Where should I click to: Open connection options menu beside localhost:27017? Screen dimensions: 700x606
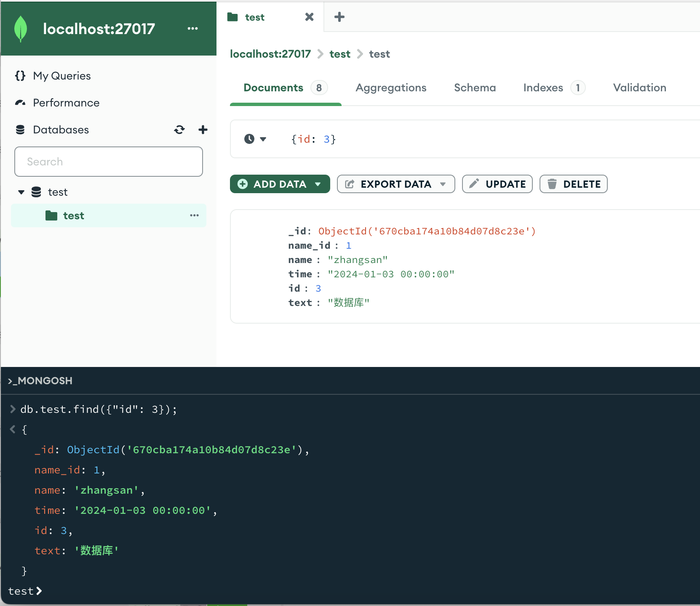click(x=192, y=29)
